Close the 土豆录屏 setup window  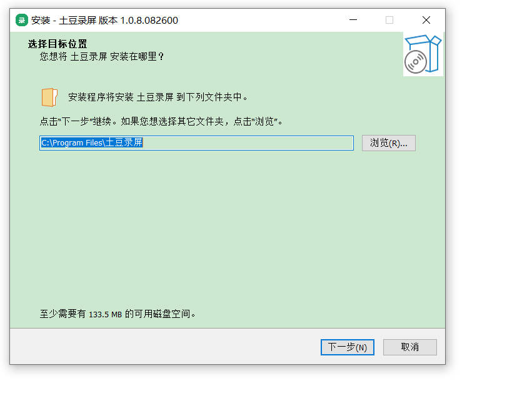click(426, 20)
